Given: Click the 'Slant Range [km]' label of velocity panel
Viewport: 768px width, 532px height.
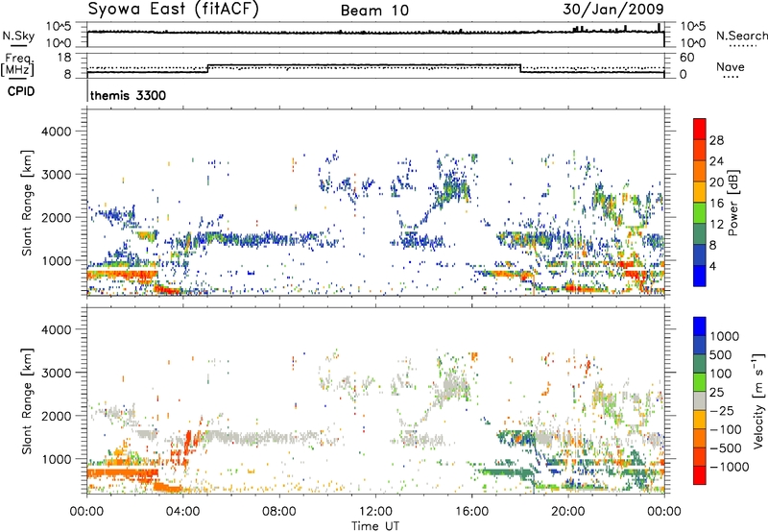Looking at the screenshot, I should point(27,400).
